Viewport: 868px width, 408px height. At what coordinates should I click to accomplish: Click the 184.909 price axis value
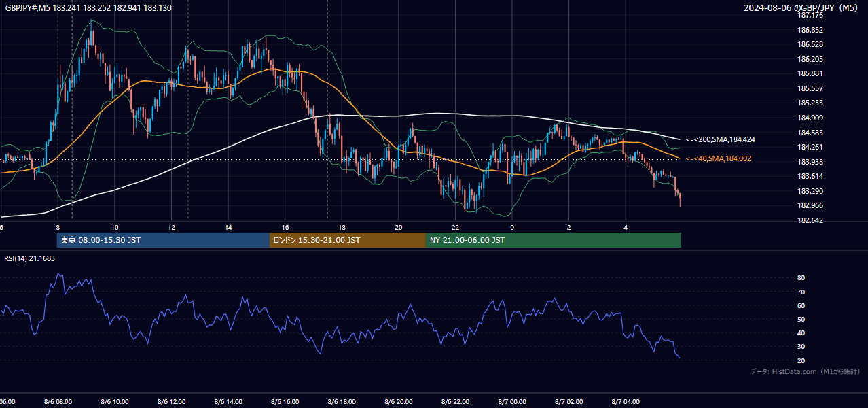click(810, 118)
